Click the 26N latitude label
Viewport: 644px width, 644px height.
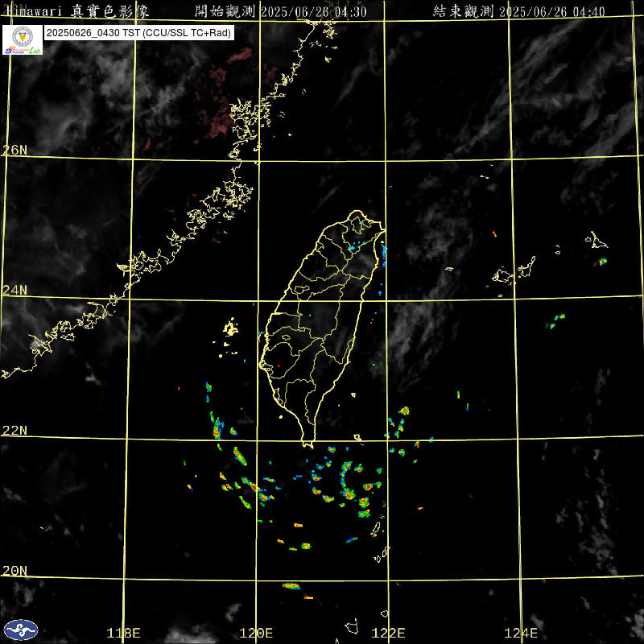pyautogui.click(x=14, y=150)
